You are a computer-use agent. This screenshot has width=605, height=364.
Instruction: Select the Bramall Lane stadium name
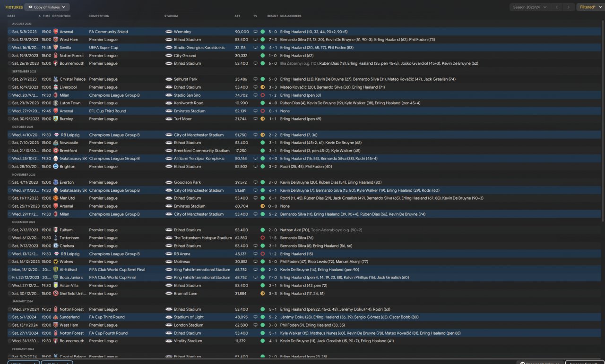tap(185, 294)
